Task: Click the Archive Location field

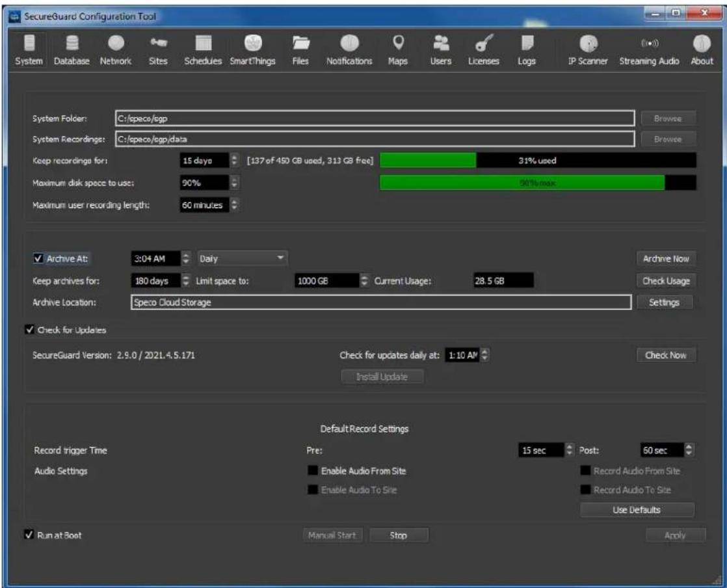Action: pyautogui.click(x=381, y=302)
